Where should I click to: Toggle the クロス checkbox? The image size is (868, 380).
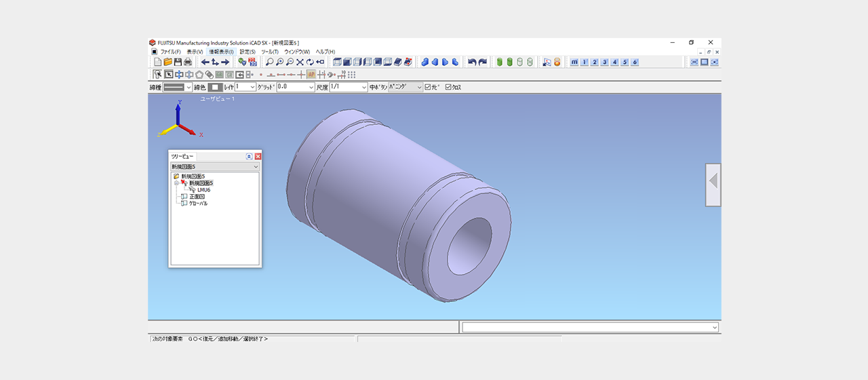[x=448, y=87]
